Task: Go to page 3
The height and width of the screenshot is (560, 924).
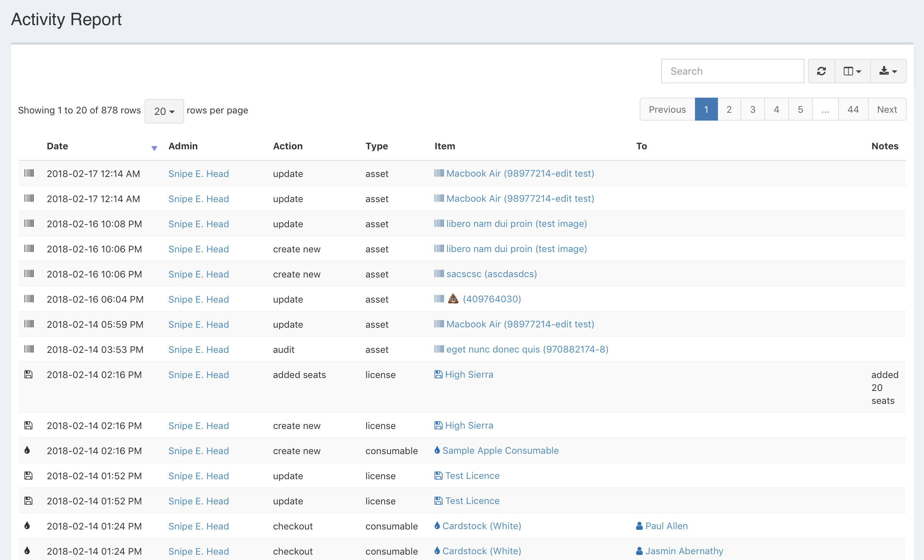Action: pos(753,109)
